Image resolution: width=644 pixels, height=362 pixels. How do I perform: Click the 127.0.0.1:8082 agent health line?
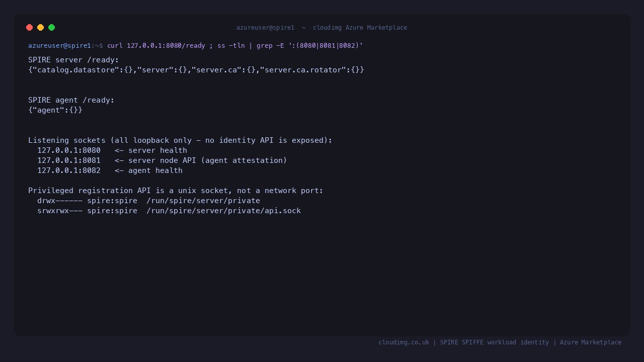pos(110,170)
